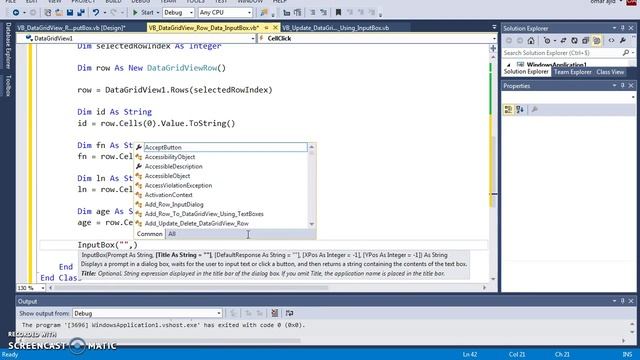
Task: Click the uncomment lines toolbar icon
Action: coord(298,13)
